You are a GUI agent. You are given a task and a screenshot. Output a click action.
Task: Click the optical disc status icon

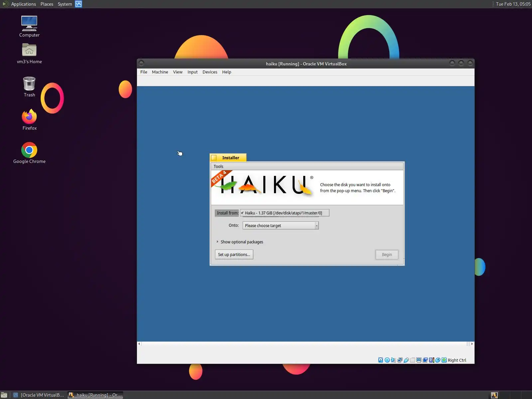[387, 360]
